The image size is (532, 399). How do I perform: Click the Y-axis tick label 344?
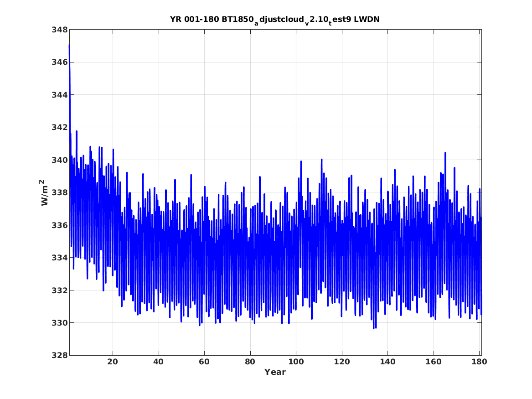tap(59, 95)
